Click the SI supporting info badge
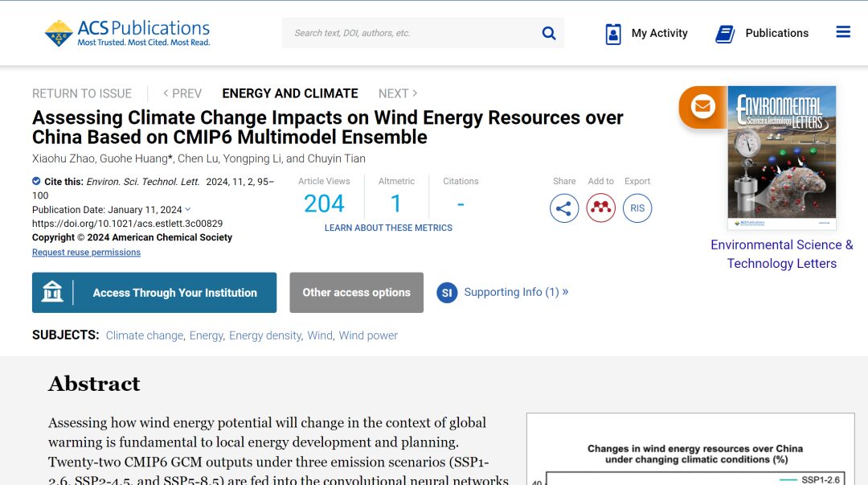The width and height of the screenshot is (868, 485). click(x=447, y=293)
